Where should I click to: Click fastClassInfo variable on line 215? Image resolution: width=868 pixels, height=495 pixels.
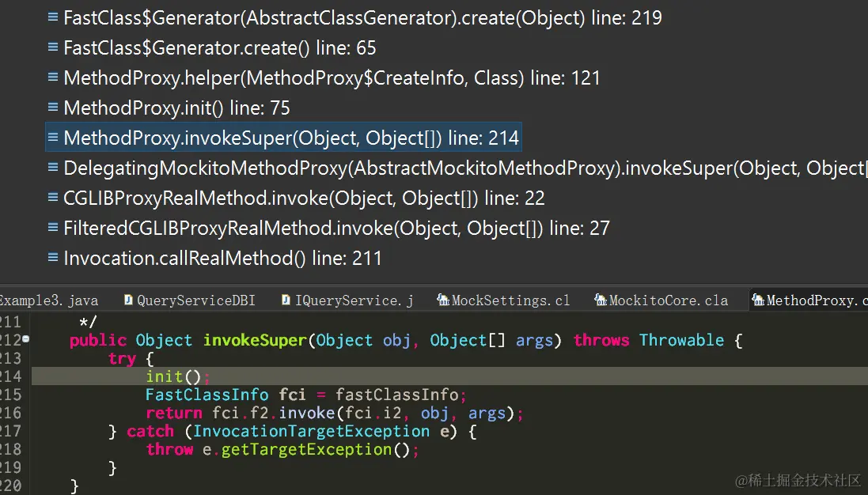[397, 395]
